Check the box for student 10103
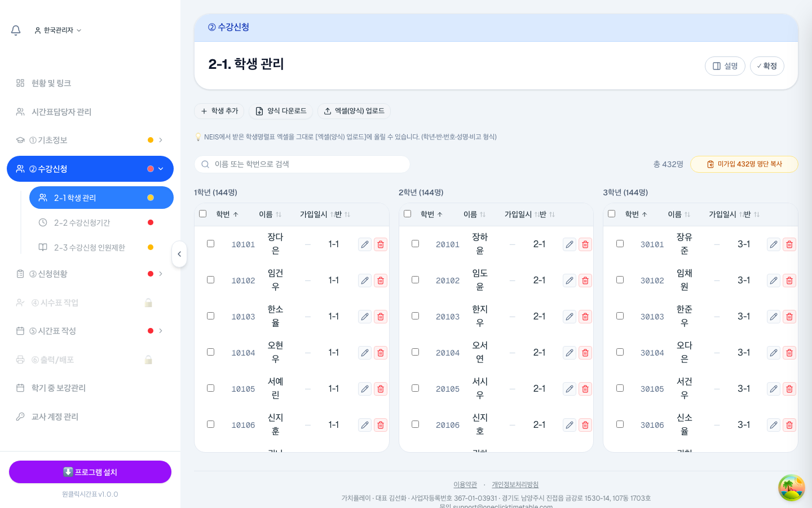This screenshot has height=508, width=812. coord(211,316)
